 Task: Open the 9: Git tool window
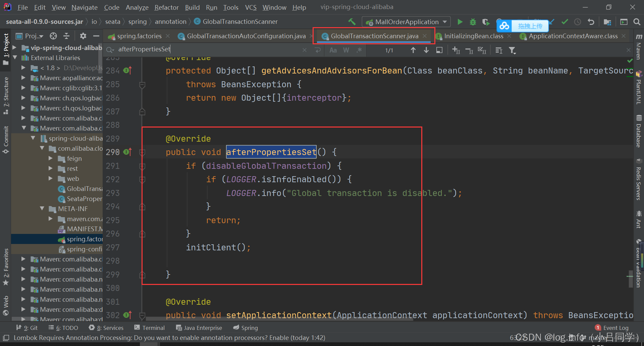(27, 328)
